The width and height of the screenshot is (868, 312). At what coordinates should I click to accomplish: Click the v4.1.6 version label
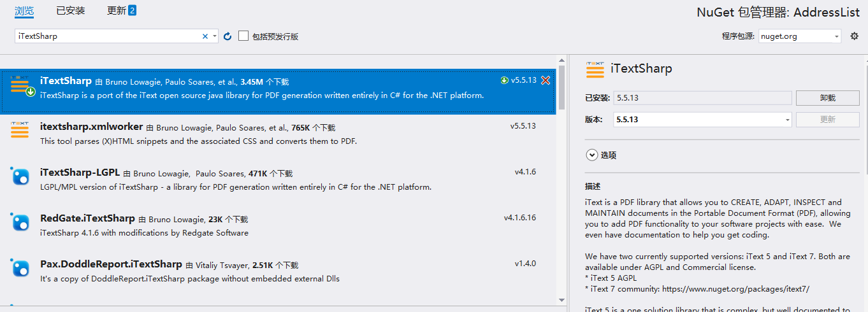tap(525, 172)
